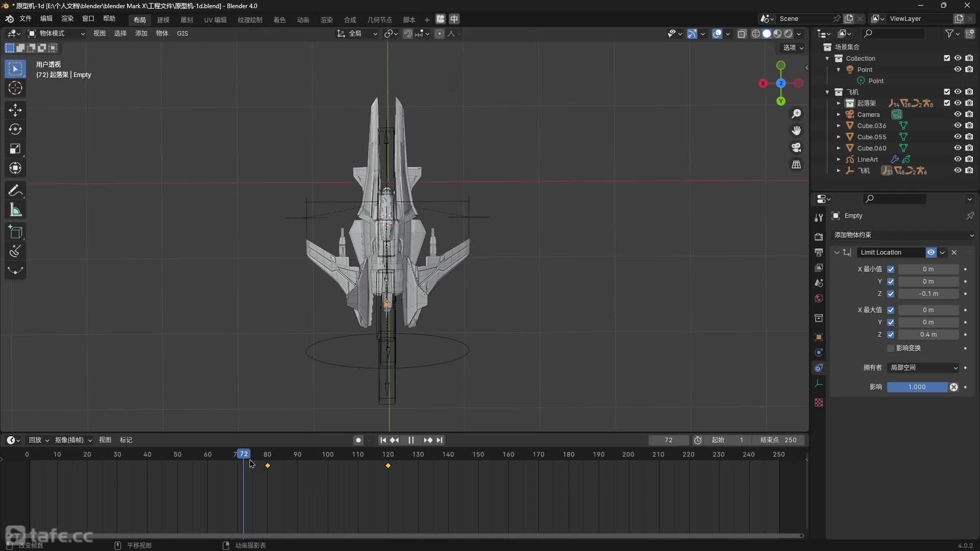980x551 pixels.
Task: Open the 全局 transform orientation dropdown
Action: coord(357,34)
